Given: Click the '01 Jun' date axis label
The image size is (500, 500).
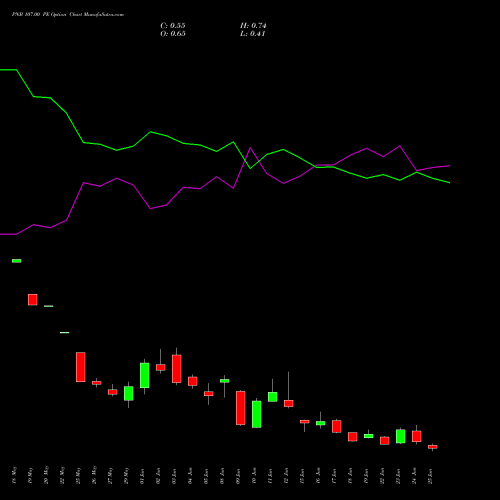Looking at the screenshot, I should tap(142, 476).
